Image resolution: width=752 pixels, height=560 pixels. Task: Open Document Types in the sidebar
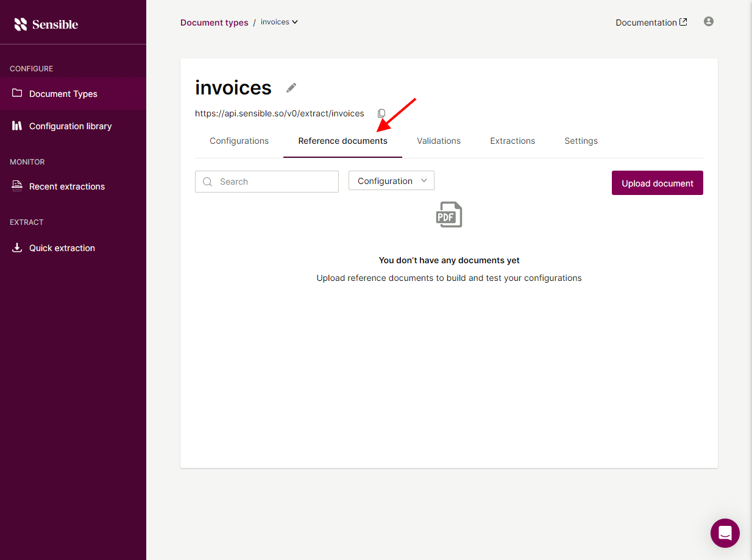point(73,93)
